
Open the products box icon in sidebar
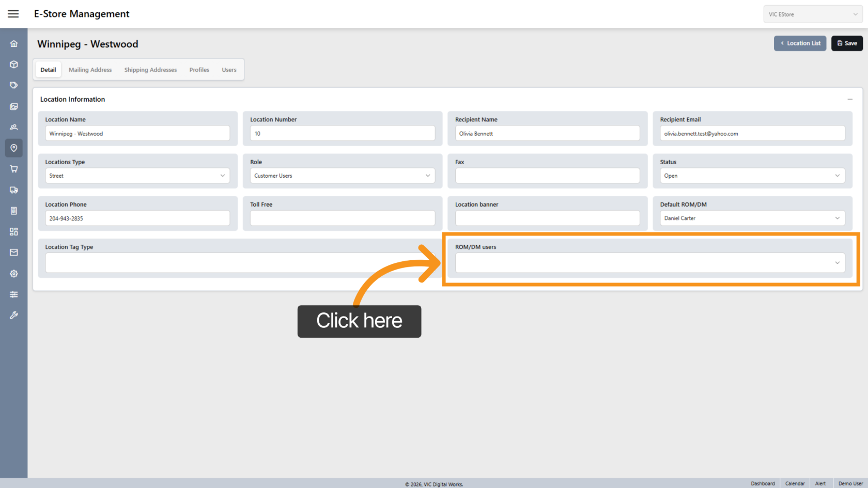point(14,65)
